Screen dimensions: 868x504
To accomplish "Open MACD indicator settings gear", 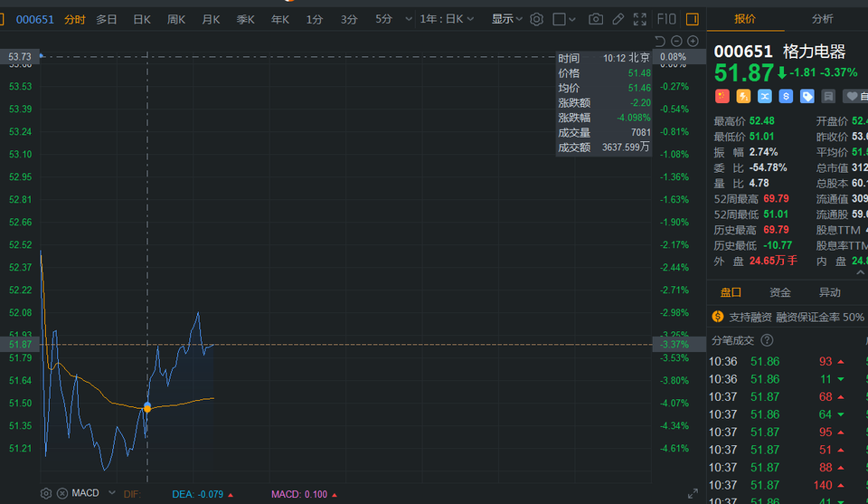I will point(46,493).
